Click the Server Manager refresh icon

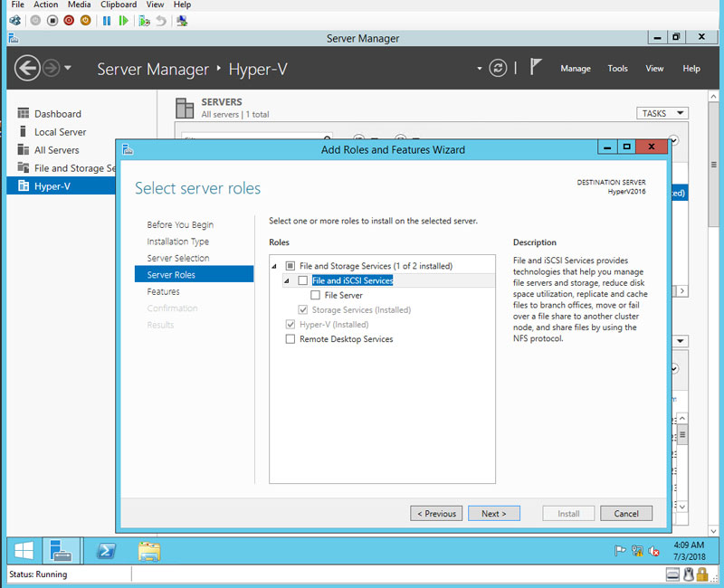click(497, 68)
